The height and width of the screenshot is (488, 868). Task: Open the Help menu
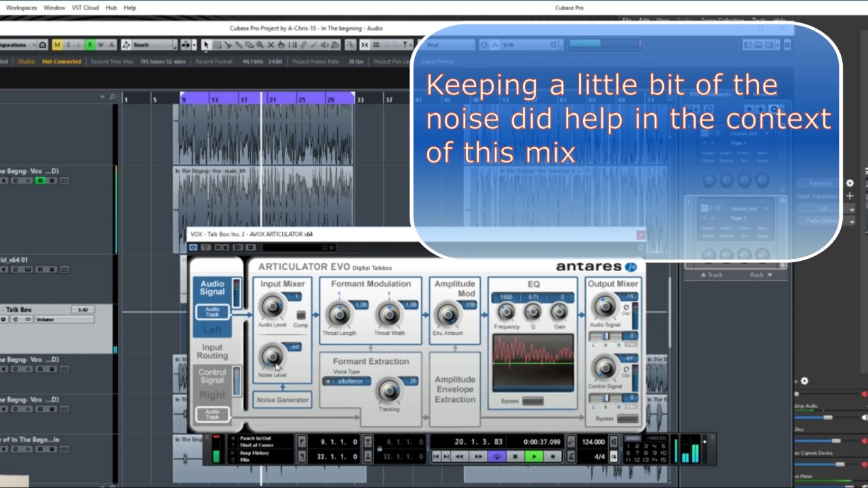(x=130, y=7)
